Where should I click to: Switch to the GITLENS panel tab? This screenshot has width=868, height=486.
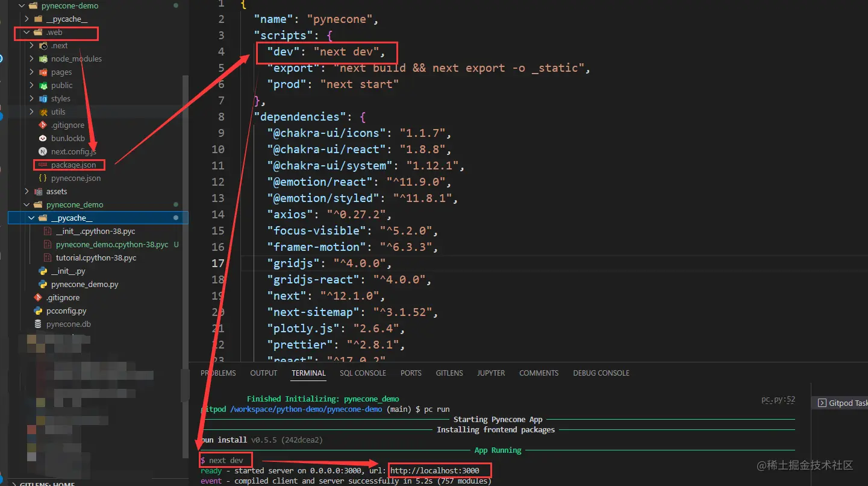(x=449, y=373)
